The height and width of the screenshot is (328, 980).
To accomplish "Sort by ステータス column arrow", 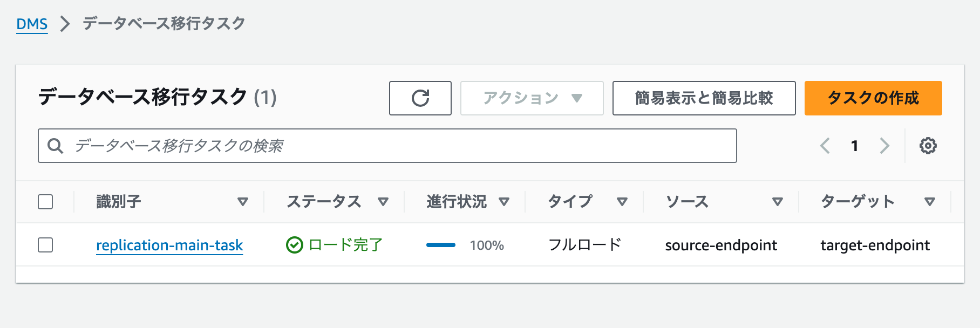I will [x=383, y=202].
